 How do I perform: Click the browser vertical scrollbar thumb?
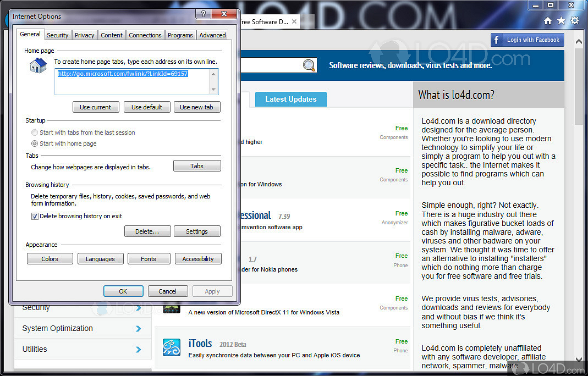tap(579, 87)
